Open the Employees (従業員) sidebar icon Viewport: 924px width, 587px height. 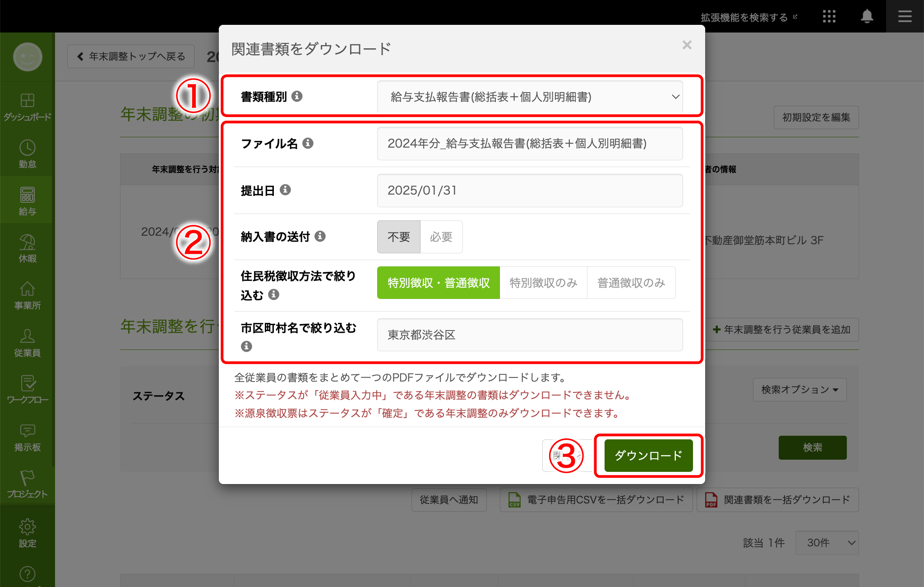point(27,343)
